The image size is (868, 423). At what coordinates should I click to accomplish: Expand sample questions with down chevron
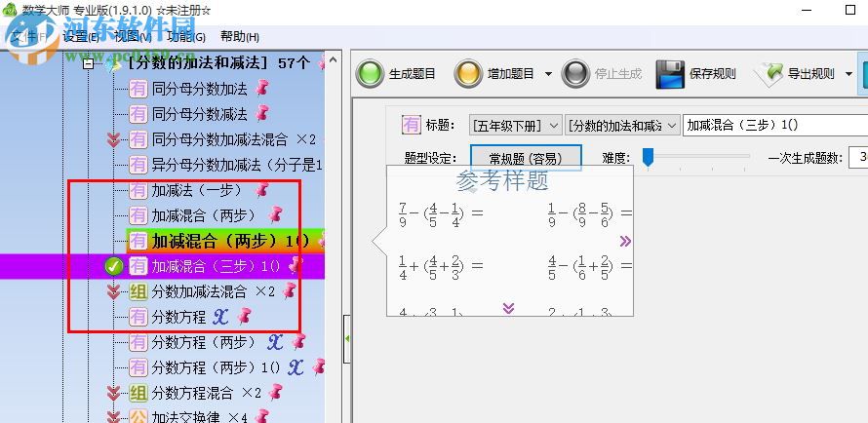tap(508, 309)
